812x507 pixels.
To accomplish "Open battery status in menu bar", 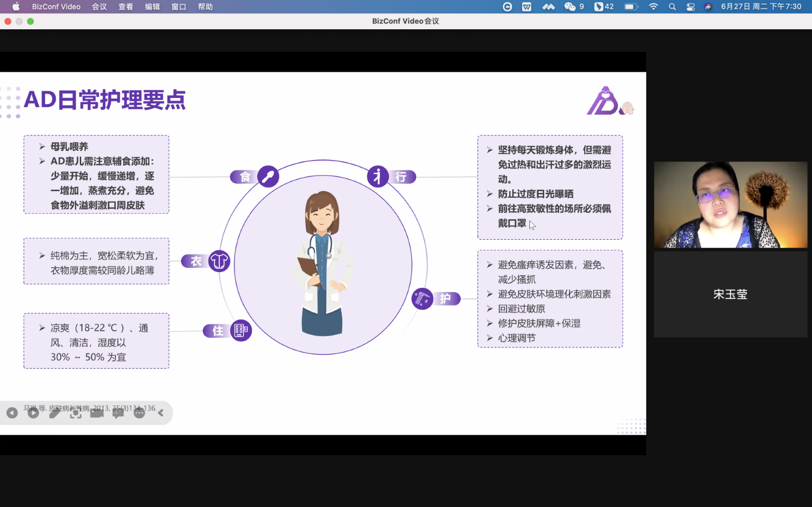I will coord(631,7).
